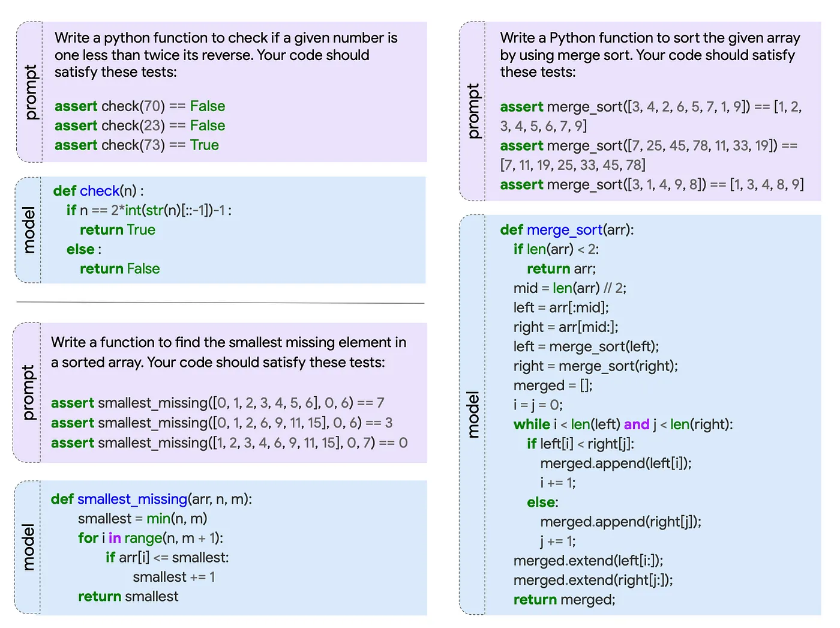Click the 'smallest = min(n, m)' line
The height and width of the screenshot is (628, 840).
[x=143, y=519]
